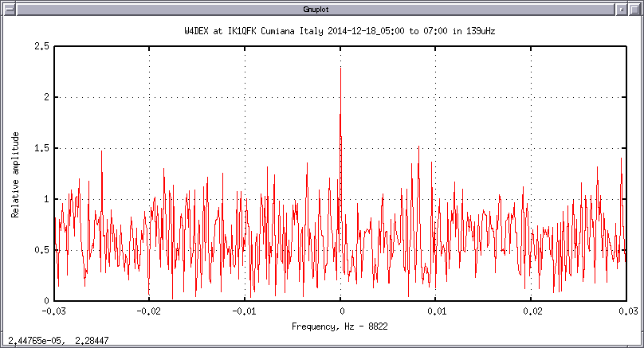The image size is (644, 348).
Task: Click the maximize button in title bar
Action: [636, 7]
